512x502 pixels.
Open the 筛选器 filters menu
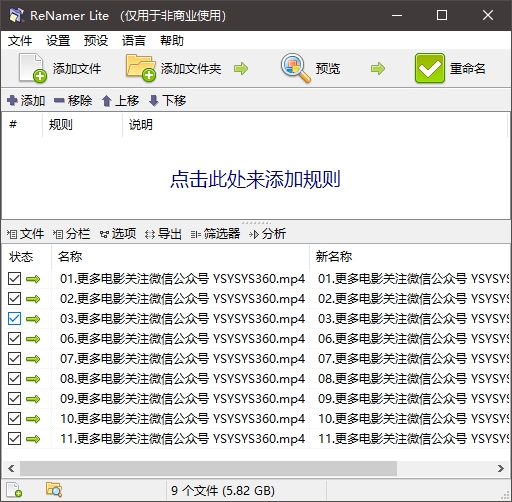pos(215,234)
